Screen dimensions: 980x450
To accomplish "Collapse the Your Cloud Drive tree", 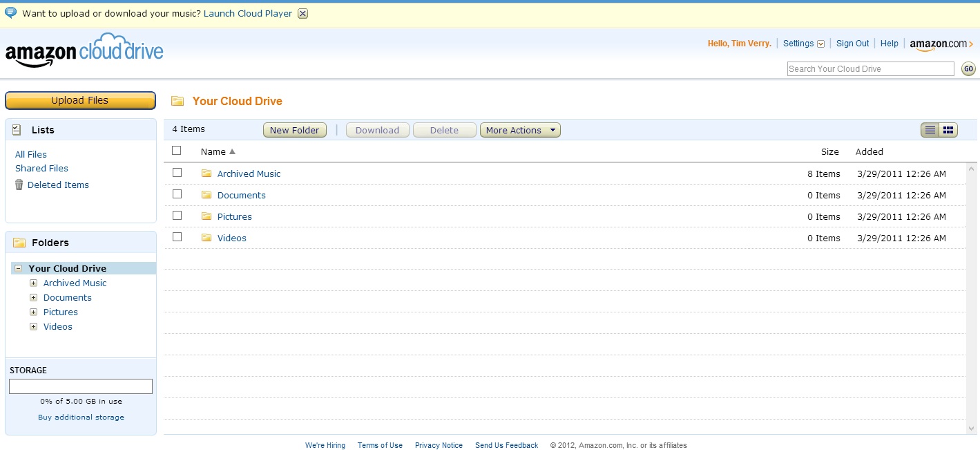I will click(x=17, y=268).
